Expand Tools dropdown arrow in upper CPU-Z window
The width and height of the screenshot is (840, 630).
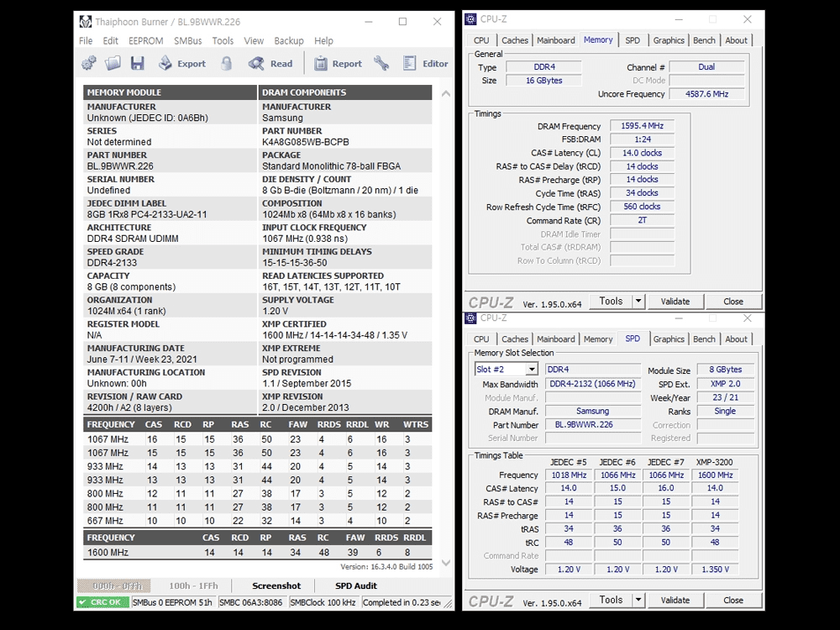(638, 301)
